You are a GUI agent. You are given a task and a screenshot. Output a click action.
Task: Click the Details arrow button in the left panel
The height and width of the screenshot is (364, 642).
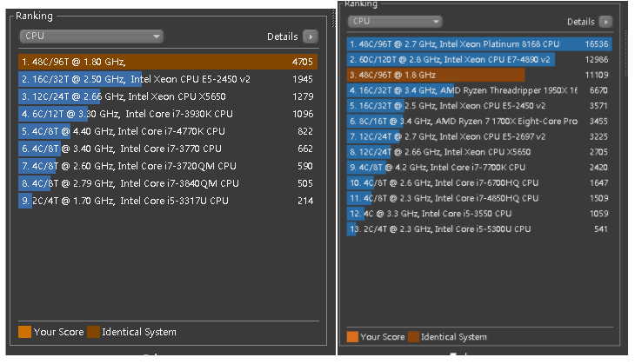[311, 36]
